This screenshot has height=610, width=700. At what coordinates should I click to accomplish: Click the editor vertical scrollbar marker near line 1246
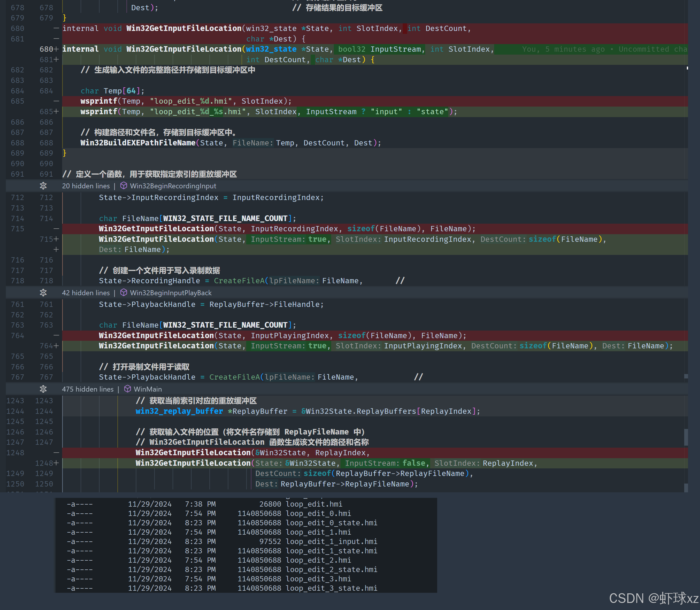pyautogui.click(x=686, y=437)
